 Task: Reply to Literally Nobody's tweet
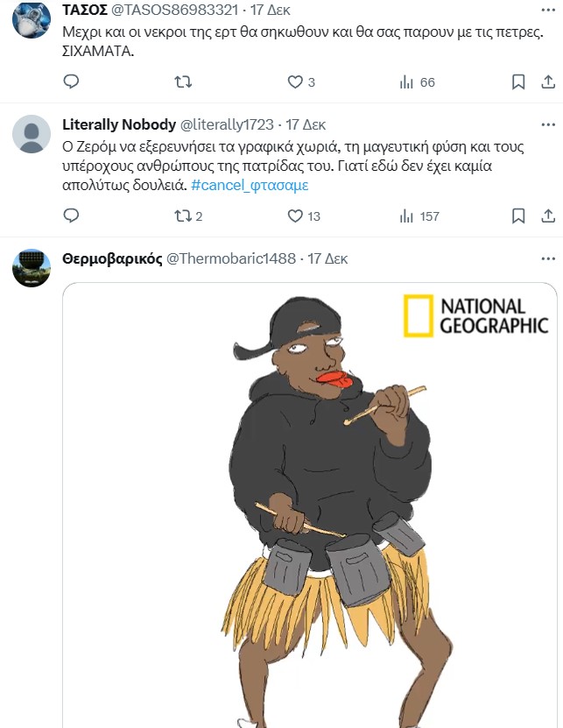coord(72,216)
